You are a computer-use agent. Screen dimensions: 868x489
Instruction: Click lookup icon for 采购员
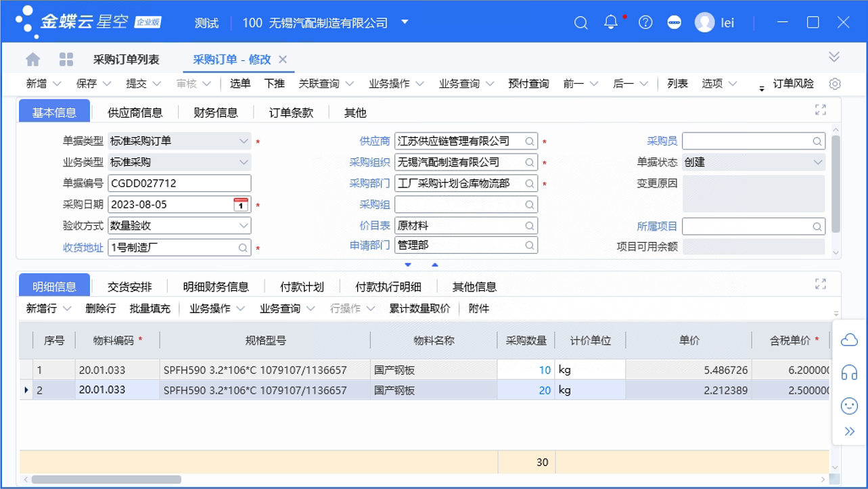817,141
